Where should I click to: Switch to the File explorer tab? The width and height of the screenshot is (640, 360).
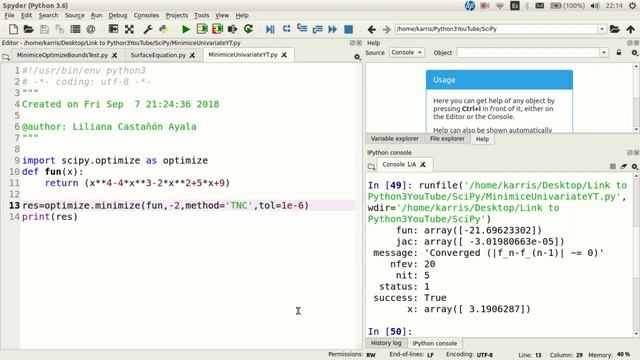pyautogui.click(x=447, y=139)
